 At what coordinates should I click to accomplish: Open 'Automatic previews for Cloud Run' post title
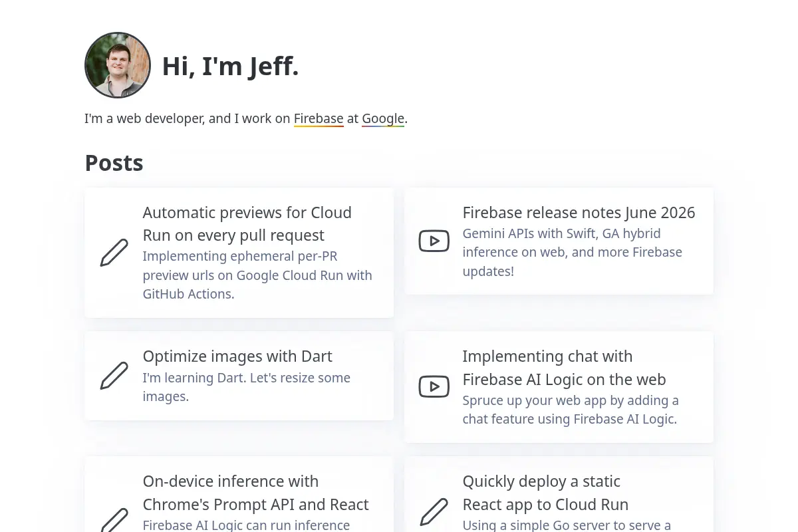247,224
